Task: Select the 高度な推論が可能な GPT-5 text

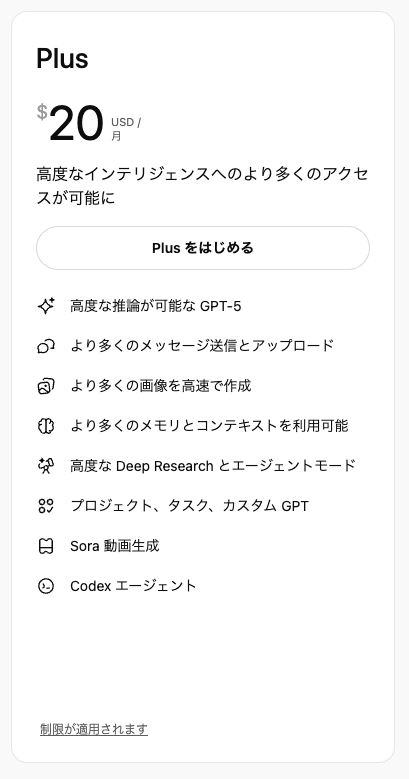Action: [x=156, y=306]
